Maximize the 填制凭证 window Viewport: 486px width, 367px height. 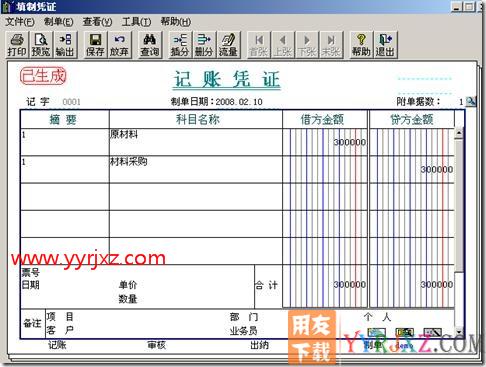(468, 6)
